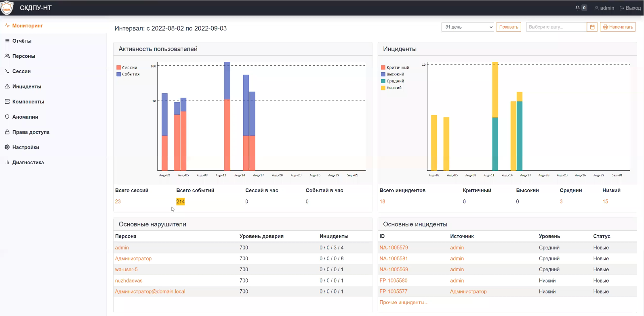Open the calendar date picker icon
The width and height of the screenshot is (644, 316).
pos(592,27)
